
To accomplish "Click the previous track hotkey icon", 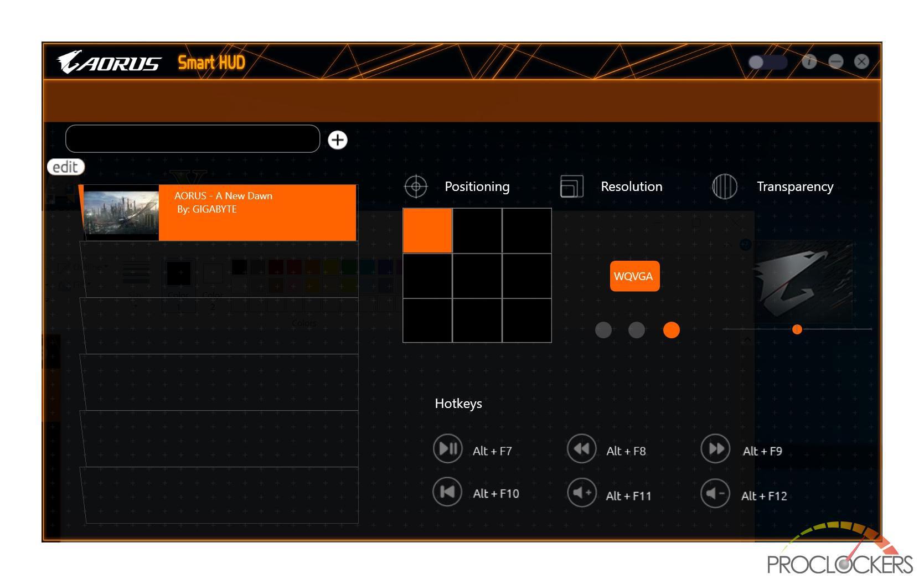I will tap(447, 492).
